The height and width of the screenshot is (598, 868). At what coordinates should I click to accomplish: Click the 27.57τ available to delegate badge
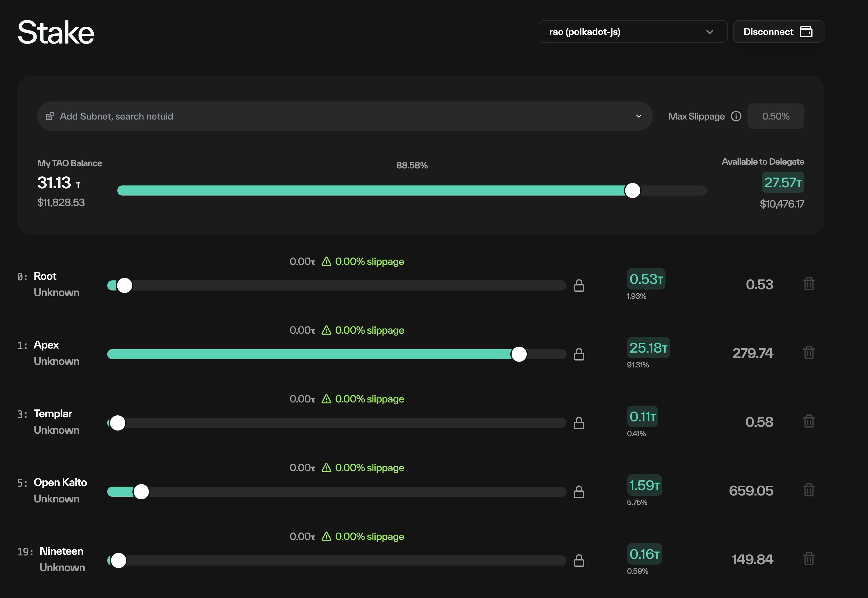point(783,183)
